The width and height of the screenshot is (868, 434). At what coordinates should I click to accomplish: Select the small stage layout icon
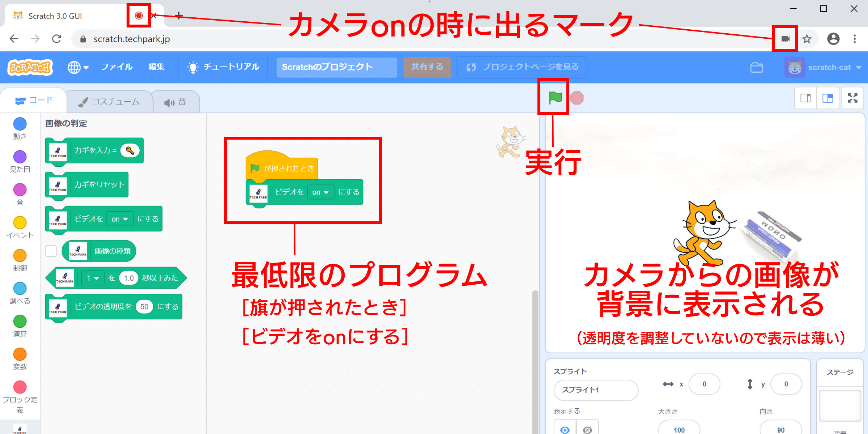(805, 98)
